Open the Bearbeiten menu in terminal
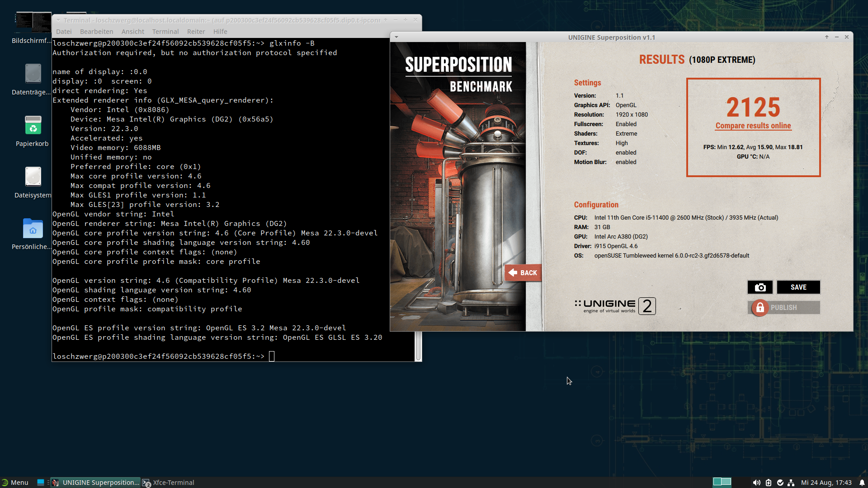This screenshot has width=868, height=488. tap(96, 32)
